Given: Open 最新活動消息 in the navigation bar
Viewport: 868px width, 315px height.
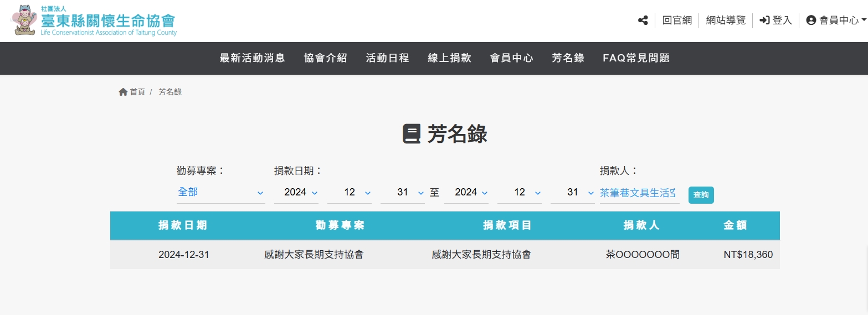Looking at the screenshot, I should (252, 58).
